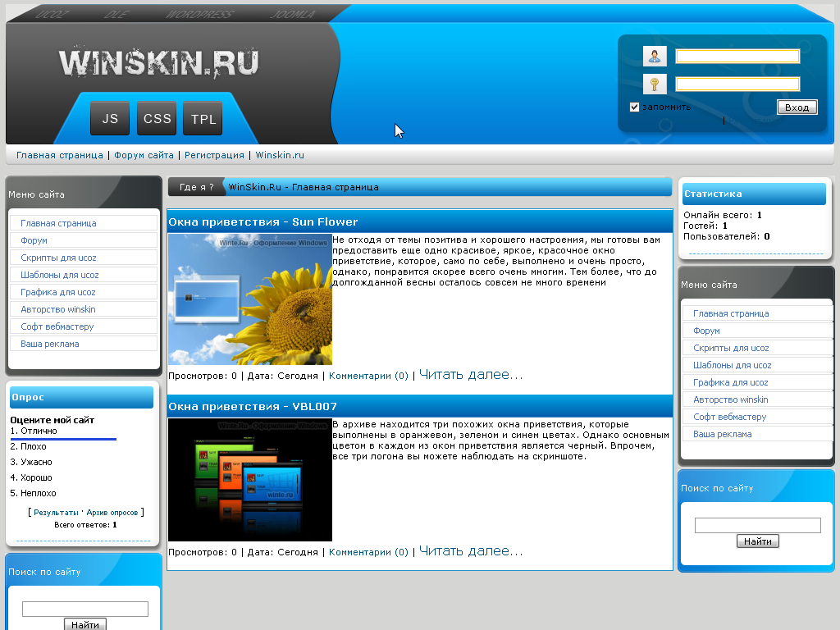
Task: Click the Вход login button
Action: point(796,107)
